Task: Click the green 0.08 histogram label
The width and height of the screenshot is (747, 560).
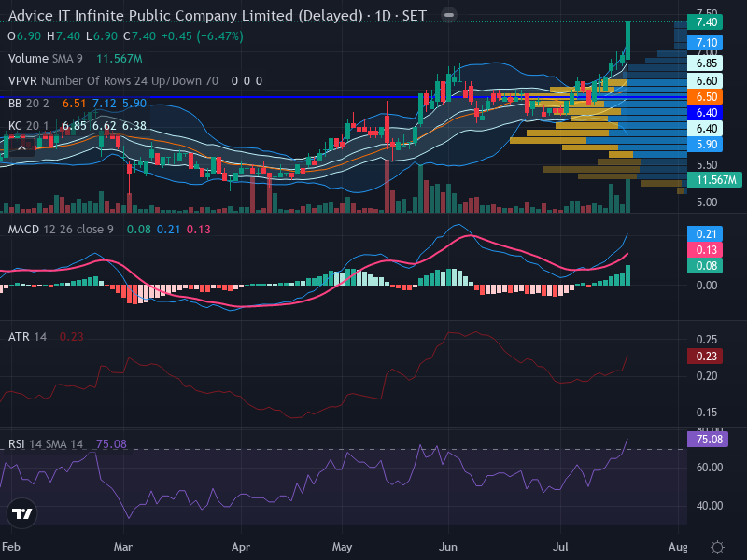Action: tap(705, 266)
